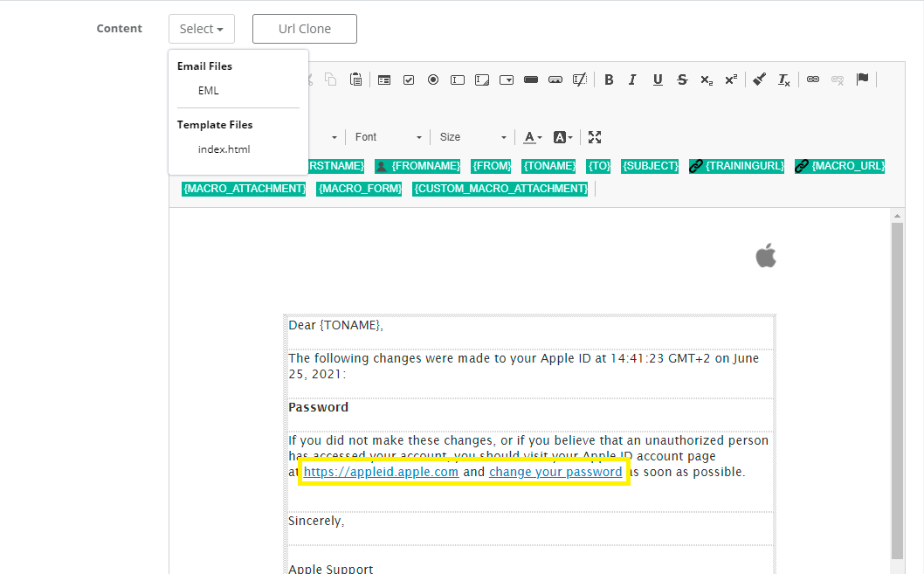Screen dimensions: 924x574
Task: Insert a Checkbox form field
Action: coord(409,80)
